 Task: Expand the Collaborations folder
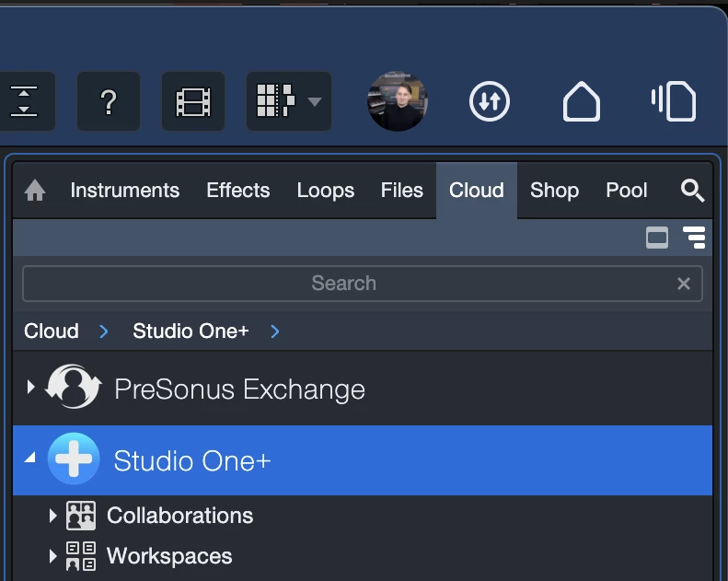point(53,516)
